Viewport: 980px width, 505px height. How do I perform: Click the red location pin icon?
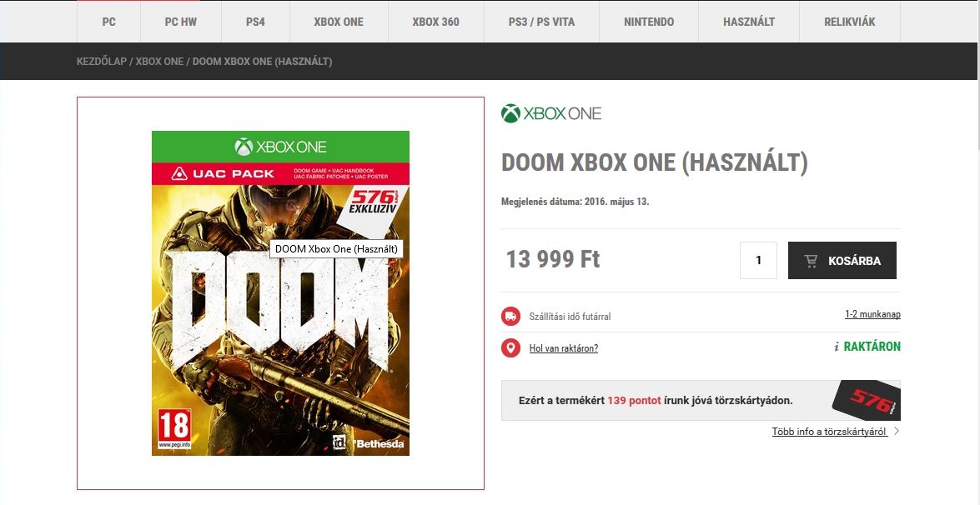click(x=510, y=348)
